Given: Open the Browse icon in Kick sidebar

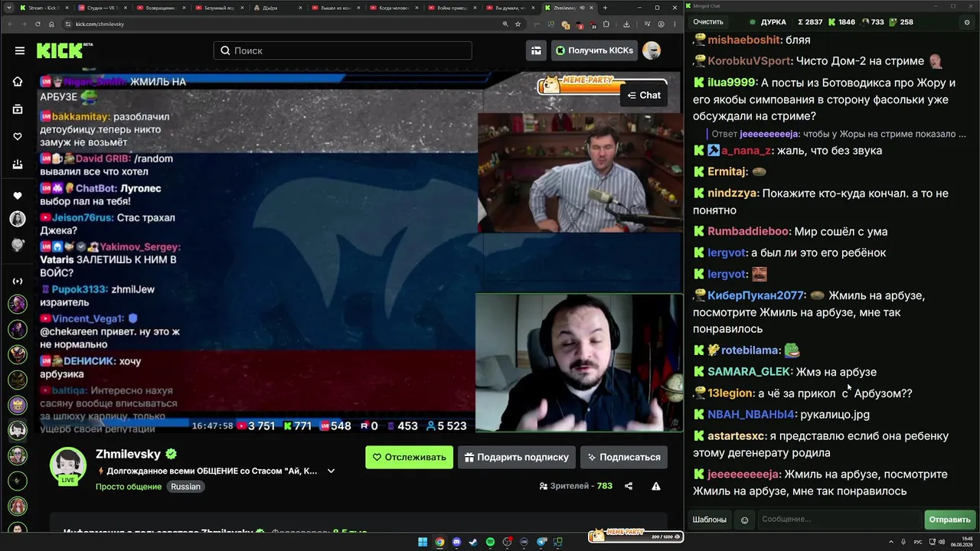Looking at the screenshot, I should point(18,109).
